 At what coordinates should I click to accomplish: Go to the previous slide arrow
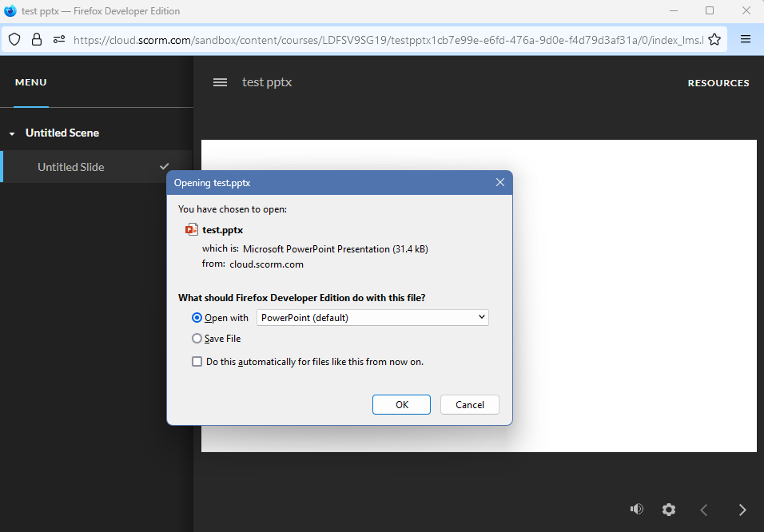(703, 510)
